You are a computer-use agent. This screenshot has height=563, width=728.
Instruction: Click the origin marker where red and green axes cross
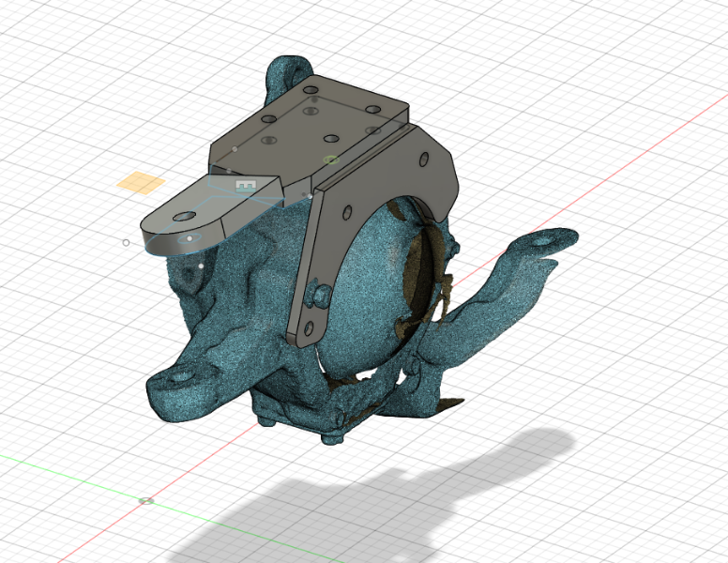pyautogui.click(x=146, y=501)
